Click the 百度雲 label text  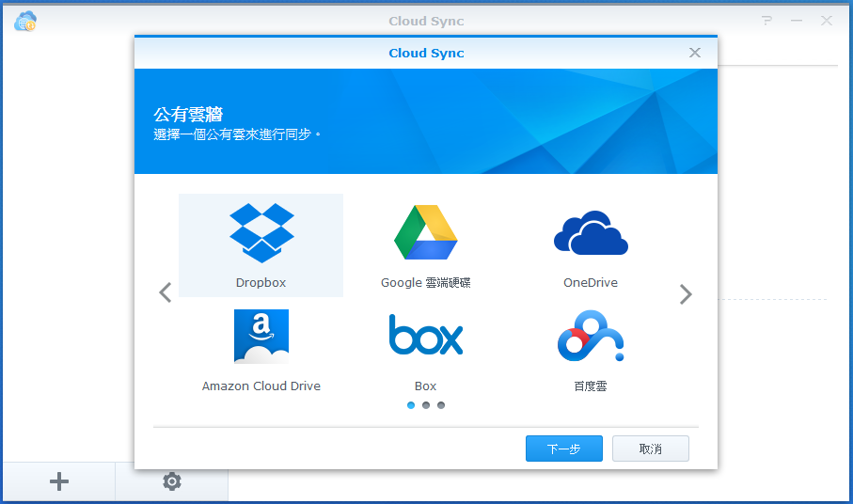click(x=591, y=386)
